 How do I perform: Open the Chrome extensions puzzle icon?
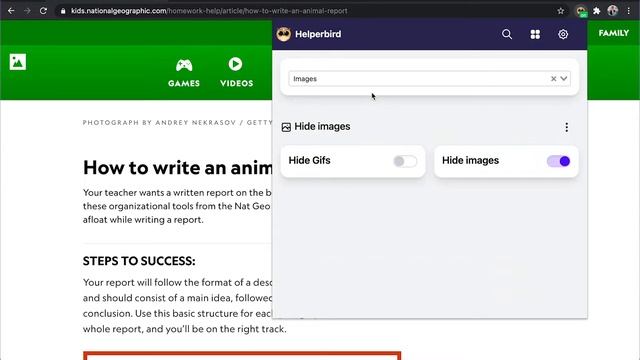597,11
